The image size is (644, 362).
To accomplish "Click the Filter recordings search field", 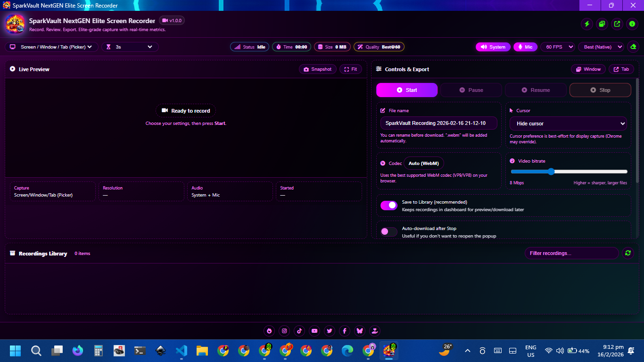I will 571,253.
